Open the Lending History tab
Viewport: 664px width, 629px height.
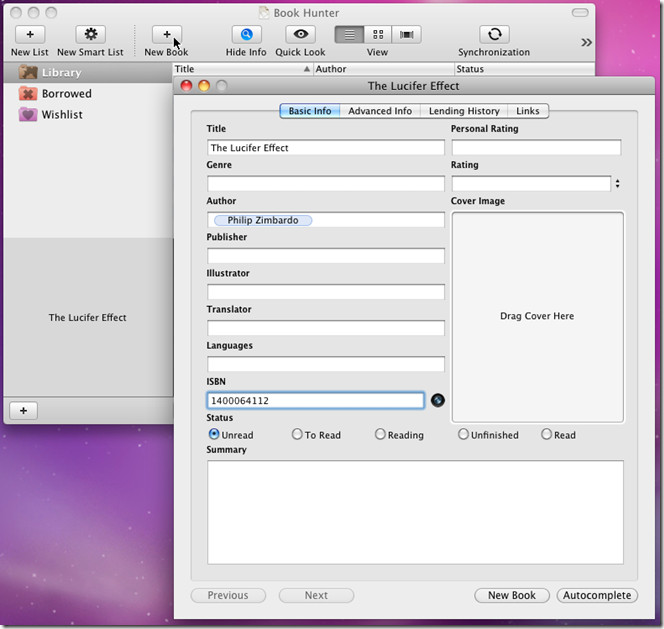(464, 111)
